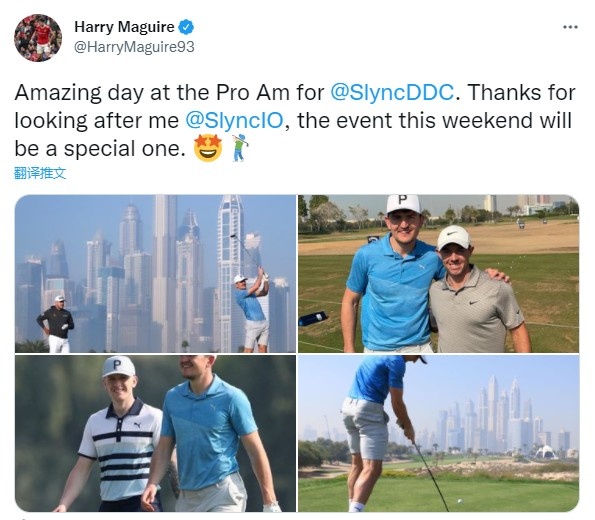Click the man in black in skyline photo
The height and width of the screenshot is (520, 595).
click(57, 325)
